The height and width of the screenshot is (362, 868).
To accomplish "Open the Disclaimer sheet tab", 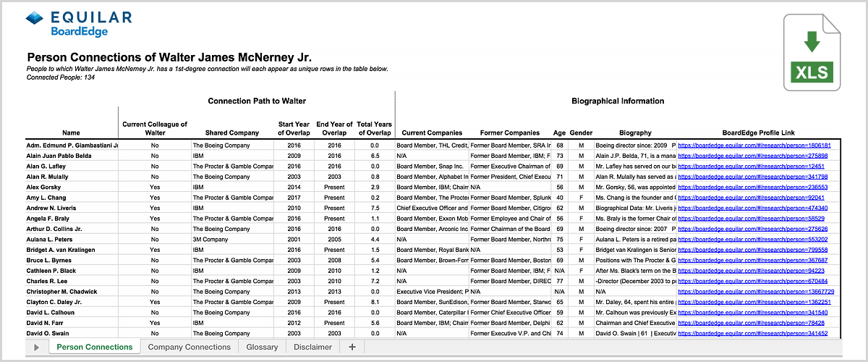I will [x=312, y=347].
